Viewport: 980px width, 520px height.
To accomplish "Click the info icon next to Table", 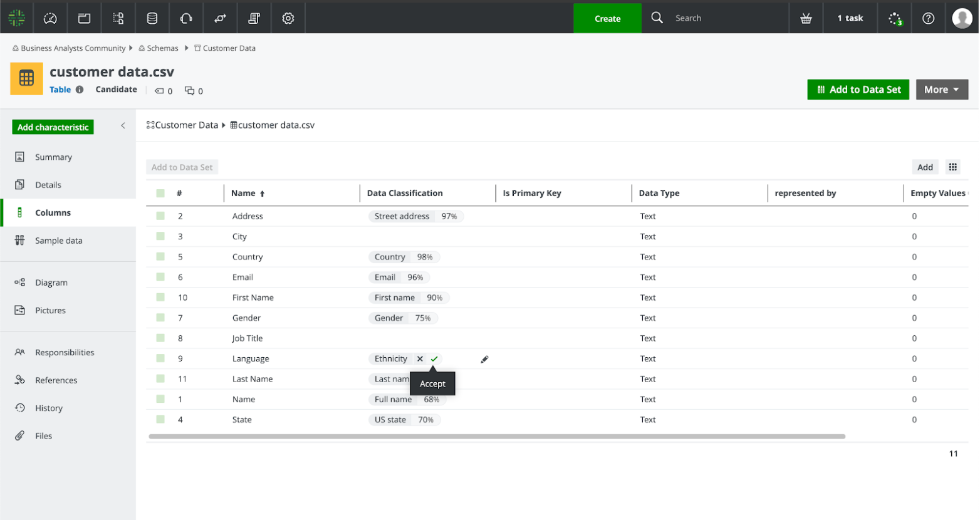I will (80, 90).
